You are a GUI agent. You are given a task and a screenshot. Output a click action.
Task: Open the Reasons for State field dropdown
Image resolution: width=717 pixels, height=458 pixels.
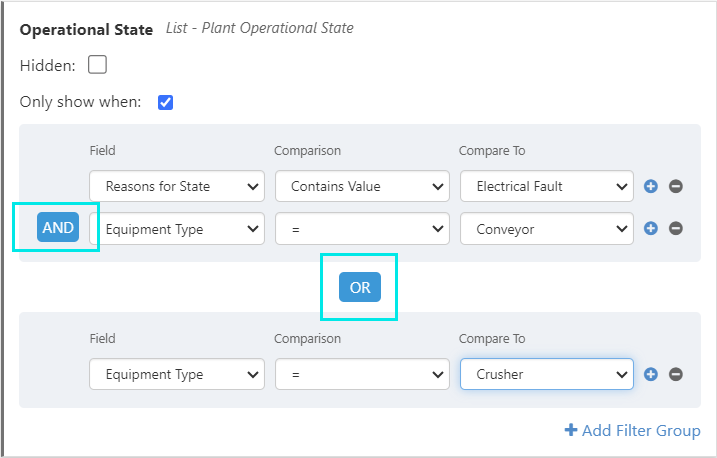177,186
